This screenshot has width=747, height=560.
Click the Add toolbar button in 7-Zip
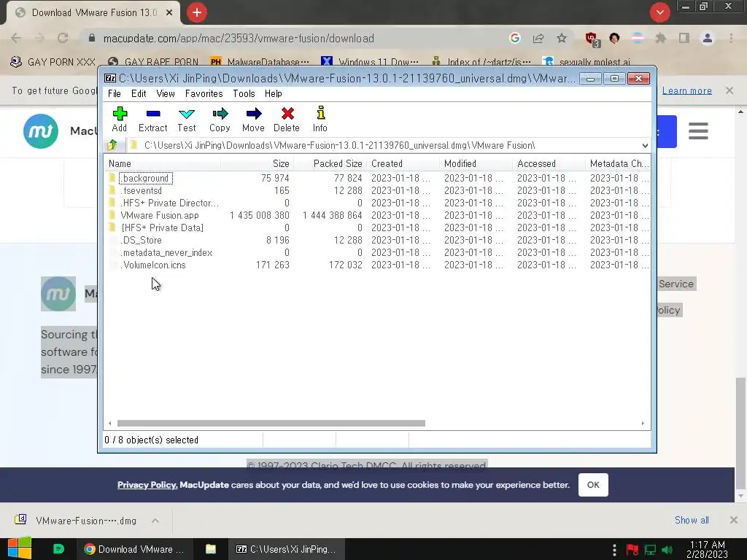coord(120,119)
